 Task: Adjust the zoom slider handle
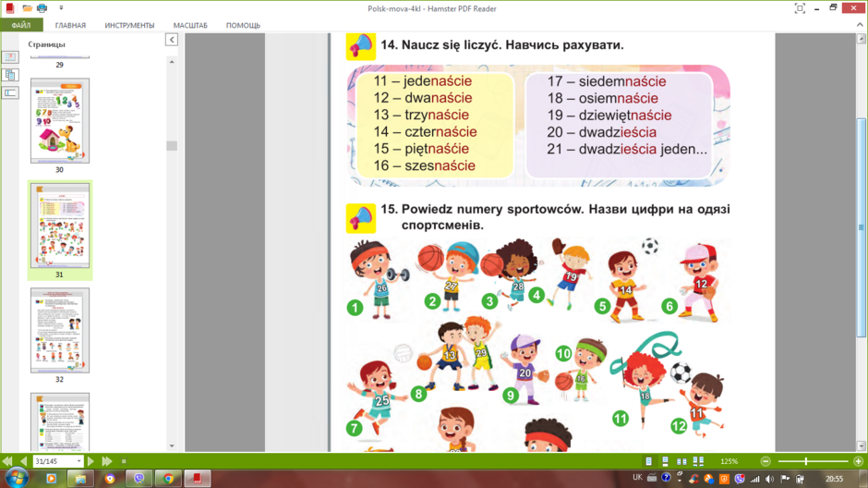pyautogui.click(x=806, y=461)
